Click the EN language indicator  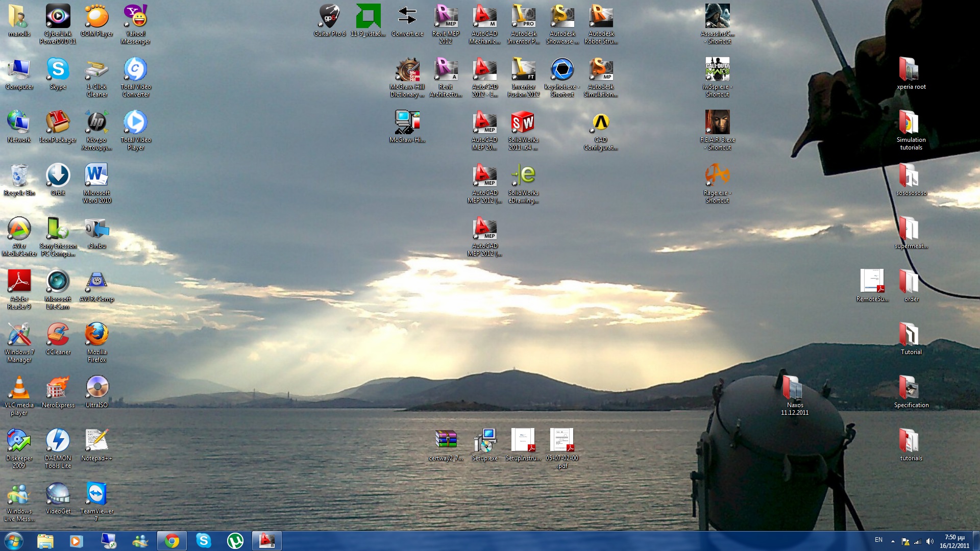878,540
